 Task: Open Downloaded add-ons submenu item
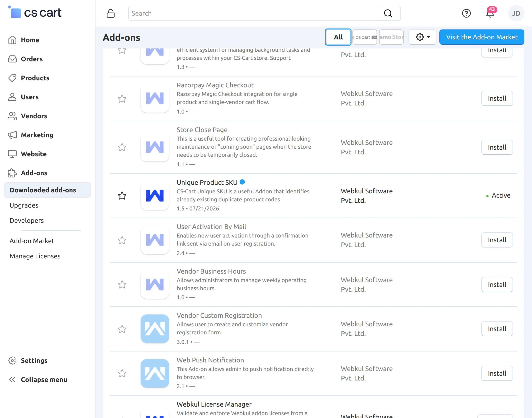click(47, 190)
